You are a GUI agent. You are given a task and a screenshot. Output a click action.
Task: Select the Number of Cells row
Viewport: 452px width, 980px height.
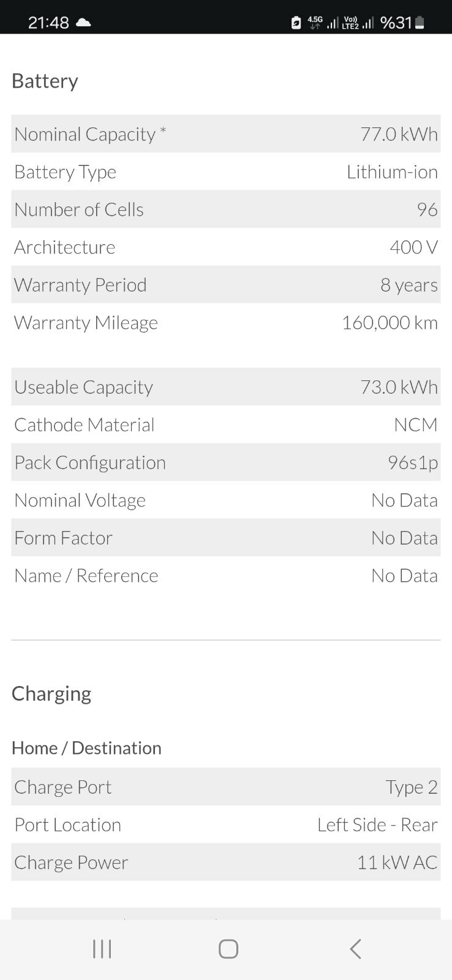coord(225,209)
